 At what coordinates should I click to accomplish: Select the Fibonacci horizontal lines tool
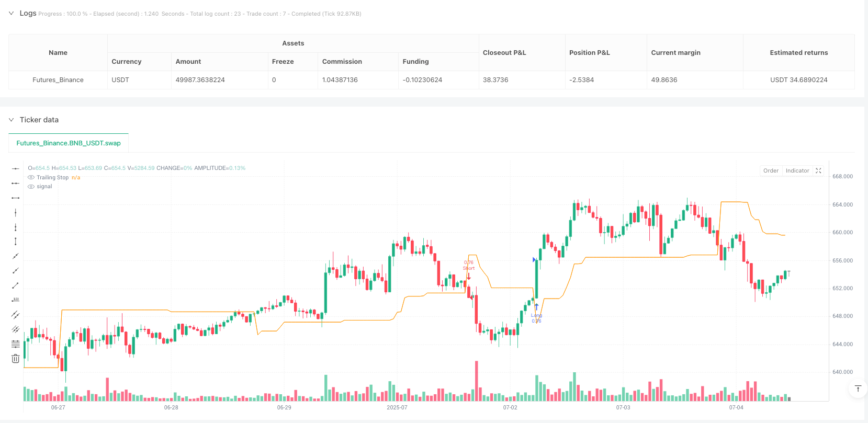click(x=16, y=344)
